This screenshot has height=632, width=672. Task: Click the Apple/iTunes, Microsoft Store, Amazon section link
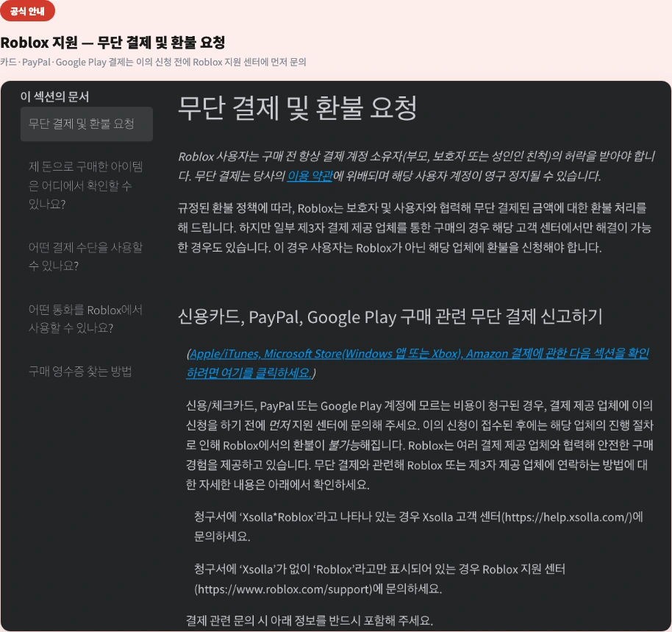pyautogui.click(x=418, y=363)
